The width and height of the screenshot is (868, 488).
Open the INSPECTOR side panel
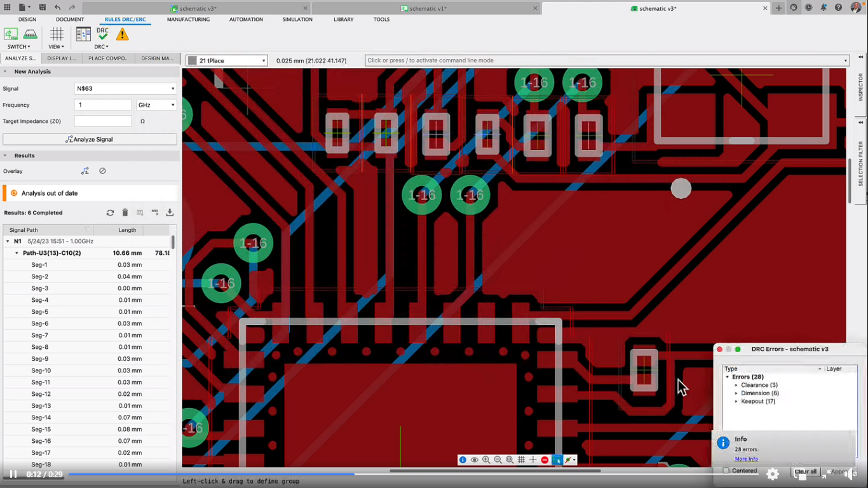click(860, 88)
